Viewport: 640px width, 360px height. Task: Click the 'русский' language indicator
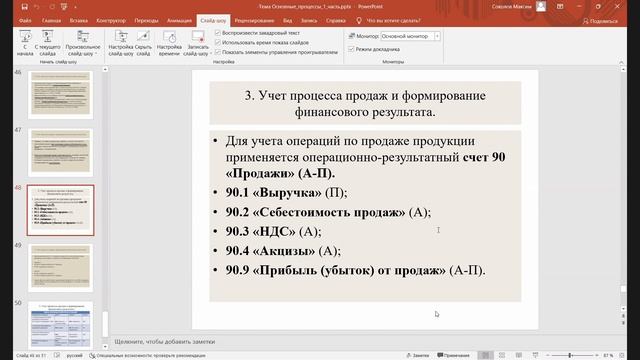click(74, 356)
